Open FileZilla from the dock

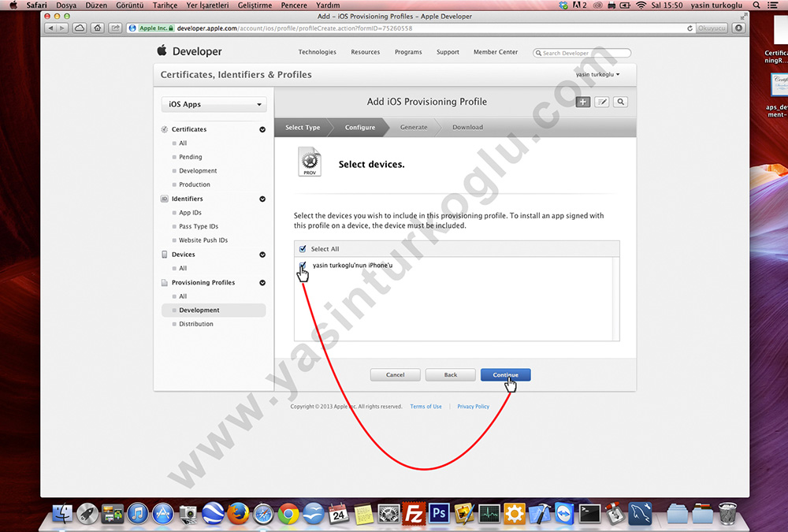coord(414,514)
